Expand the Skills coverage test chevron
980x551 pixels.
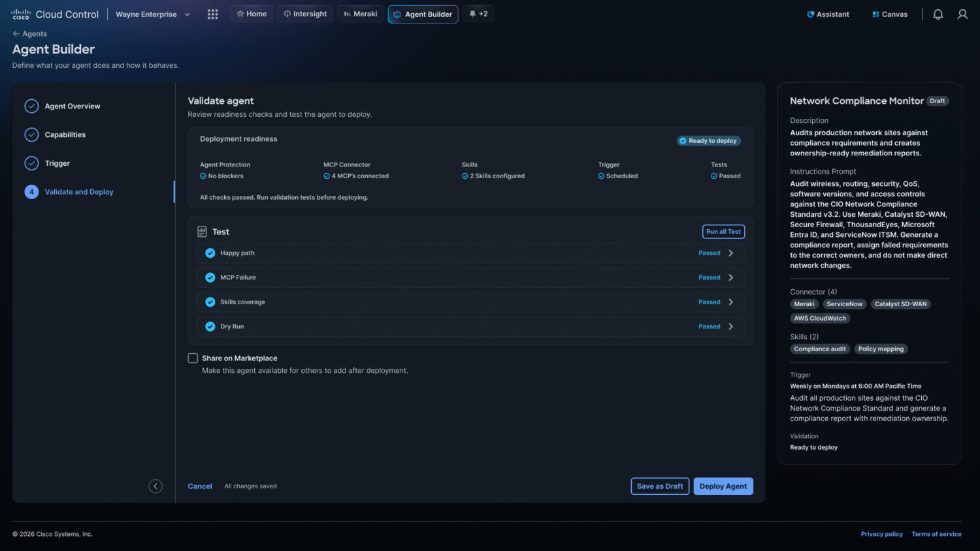click(x=731, y=302)
